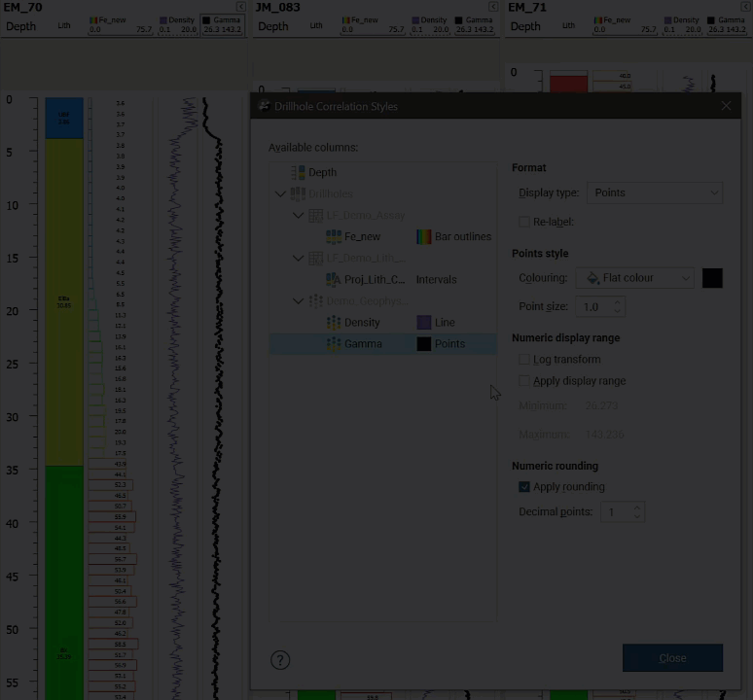Open the black point colour swatch
Image resolution: width=753 pixels, height=700 pixels.
pos(712,278)
